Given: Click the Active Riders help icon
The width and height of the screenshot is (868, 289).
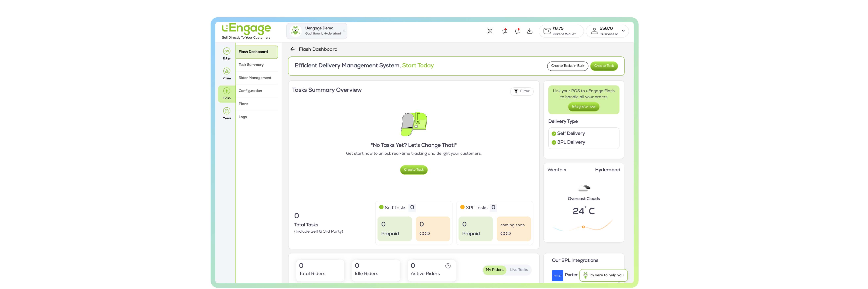Looking at the screenshot, I should click(x=448, y=266).
